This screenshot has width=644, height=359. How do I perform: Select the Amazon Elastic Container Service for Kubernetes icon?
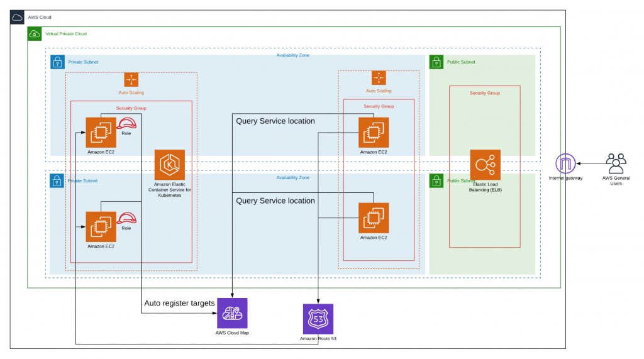(x=170, y=165)
